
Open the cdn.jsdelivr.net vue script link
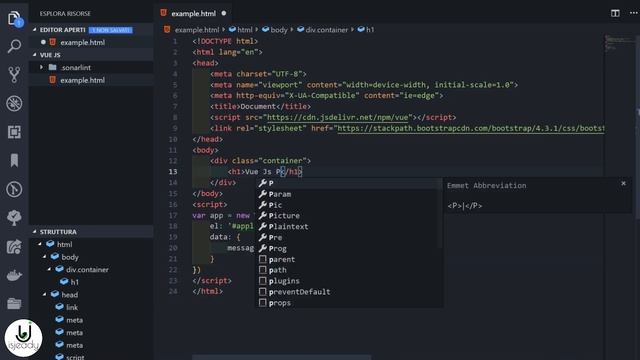click(x=338, y=118)
